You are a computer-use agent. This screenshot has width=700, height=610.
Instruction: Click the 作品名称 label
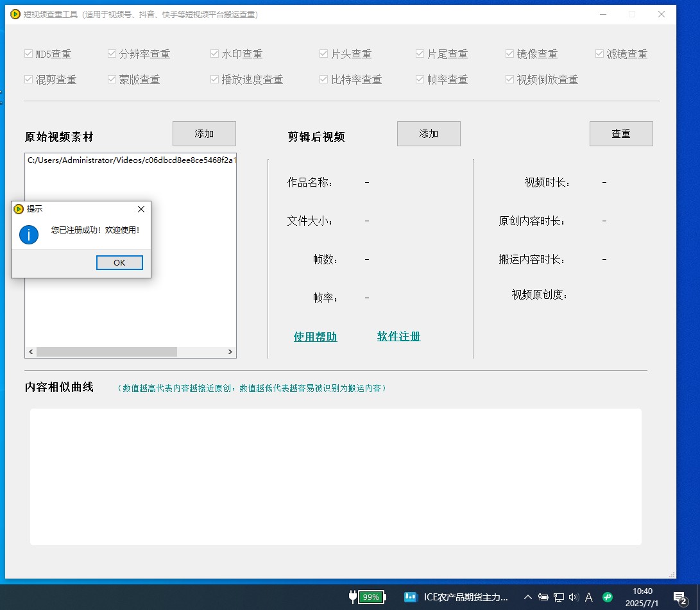click(309, 182)
